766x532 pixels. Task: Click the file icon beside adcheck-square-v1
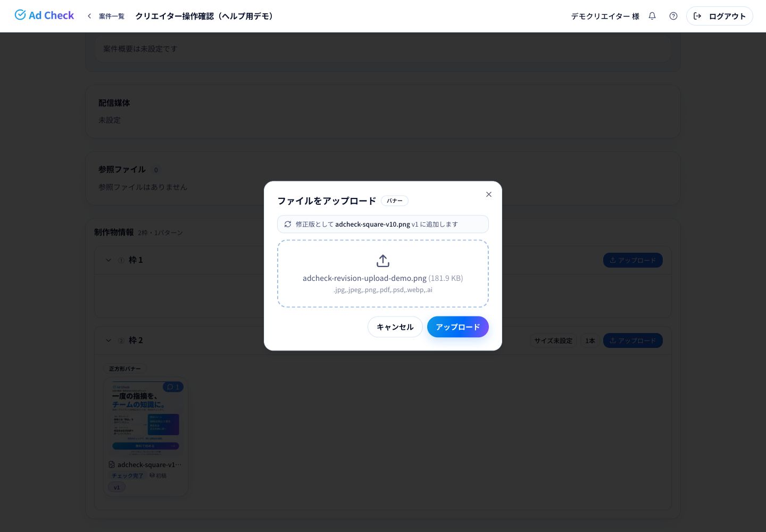pos(112,464)
